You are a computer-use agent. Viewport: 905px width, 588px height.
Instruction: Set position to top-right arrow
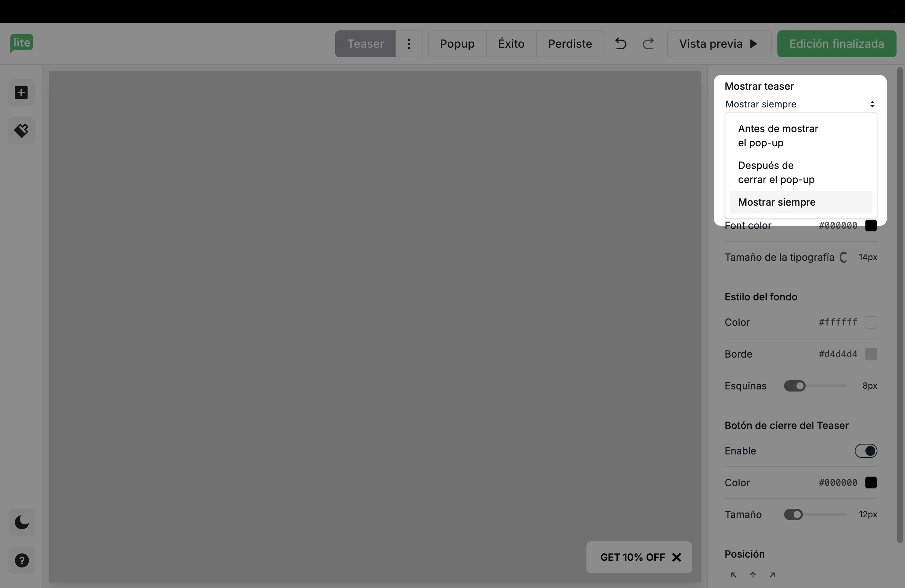tap(772, 575)
